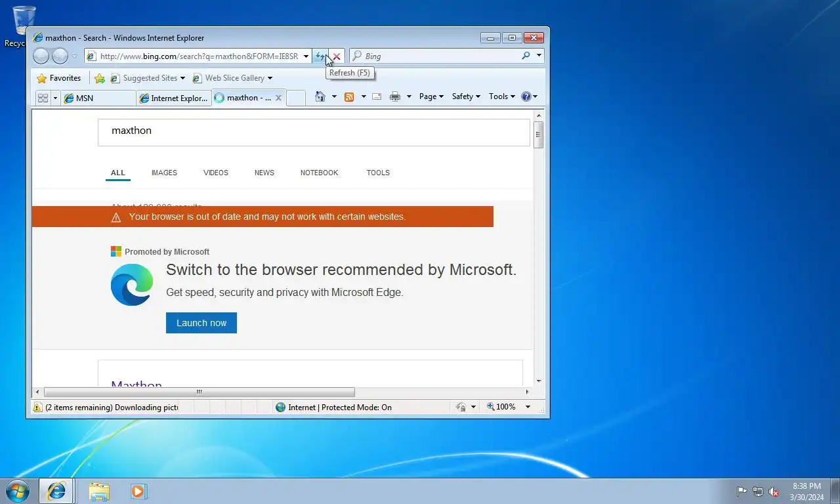Viewport: 840px width, 504px height.
Task: Click the status bar warning icon
Action: (38, 408)
